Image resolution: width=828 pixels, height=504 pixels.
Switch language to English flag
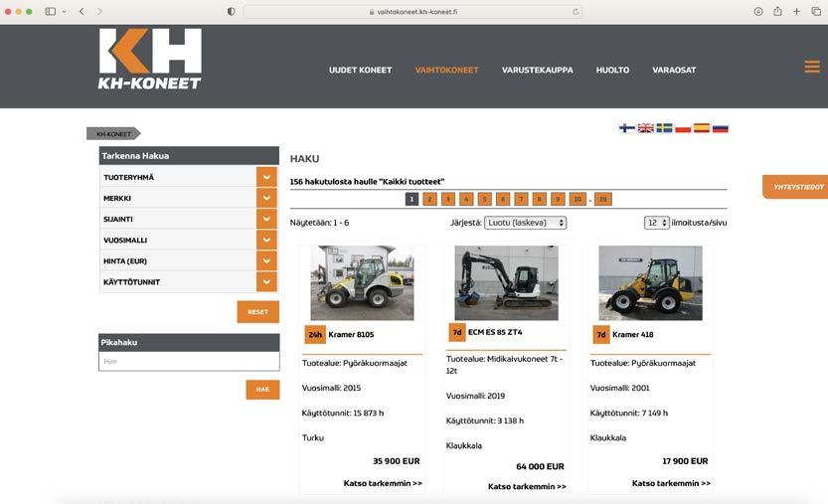(x=645, y=128)
